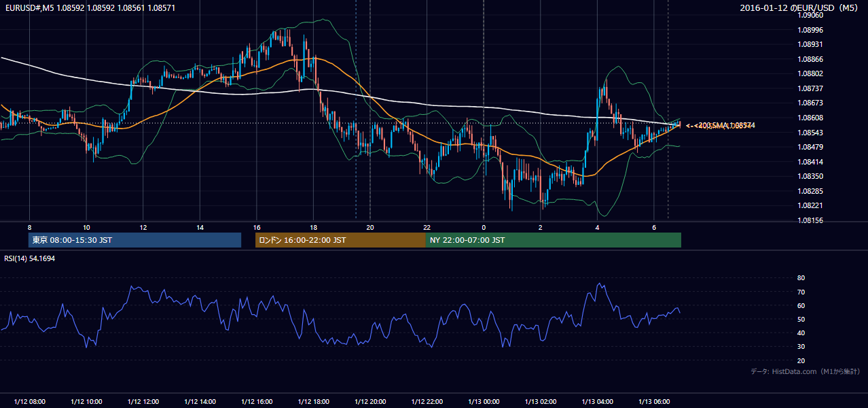Click price axis label 1.08479

click(810, 147)
